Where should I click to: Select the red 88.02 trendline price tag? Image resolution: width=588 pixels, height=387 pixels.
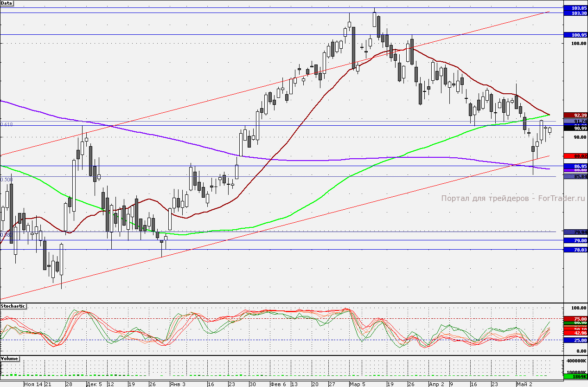click(x=575, y=156)
